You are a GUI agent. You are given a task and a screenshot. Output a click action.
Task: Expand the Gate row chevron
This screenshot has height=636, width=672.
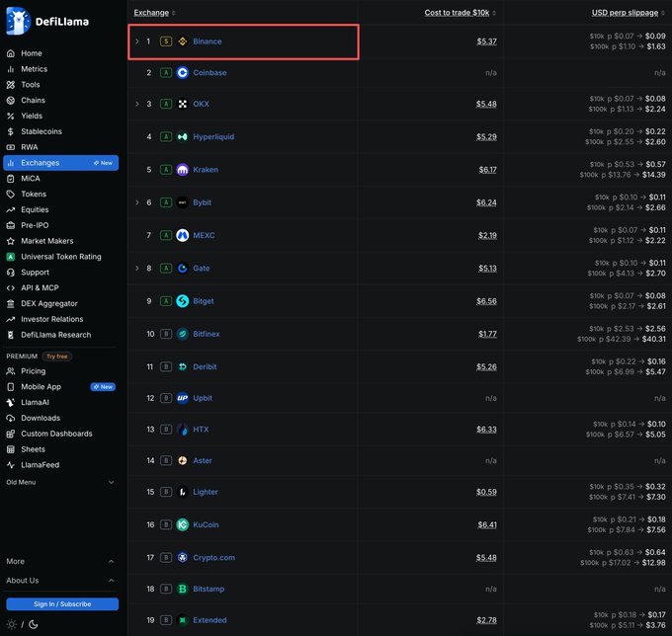point(137,268)
